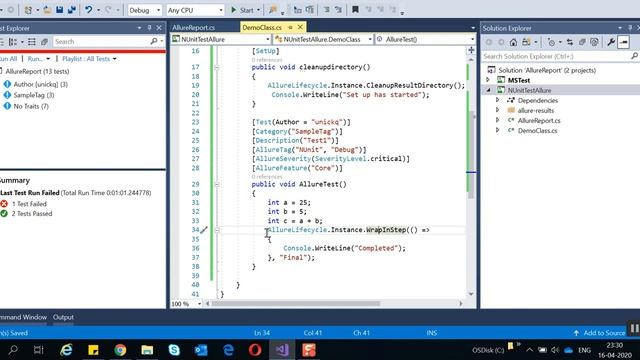Click the Save file toolbar icon
640x360 pixels.
coord(60,10)
